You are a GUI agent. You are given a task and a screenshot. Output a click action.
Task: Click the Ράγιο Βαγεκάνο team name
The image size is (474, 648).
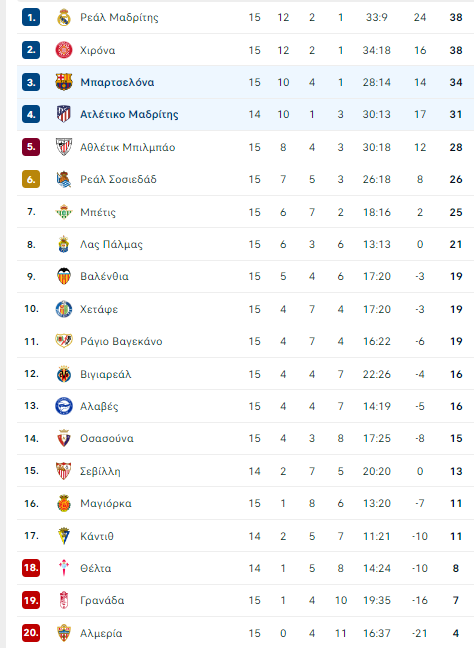(121, 341)
